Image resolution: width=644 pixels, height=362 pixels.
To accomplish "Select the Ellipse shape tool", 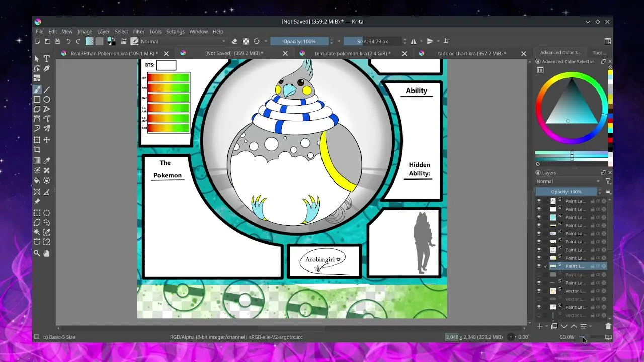I will [47, 100].
